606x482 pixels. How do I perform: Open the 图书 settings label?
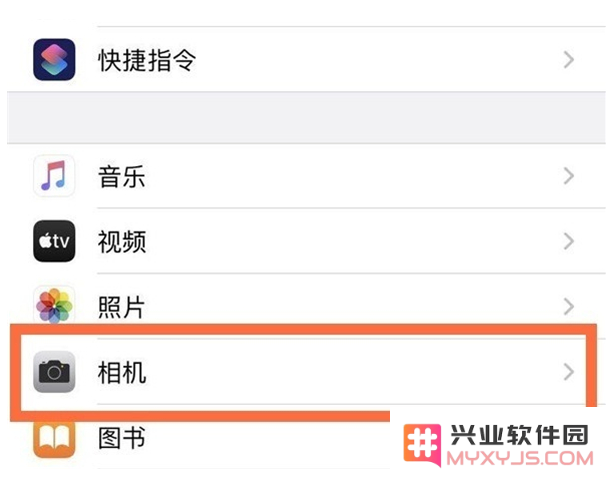coord(122,438)
